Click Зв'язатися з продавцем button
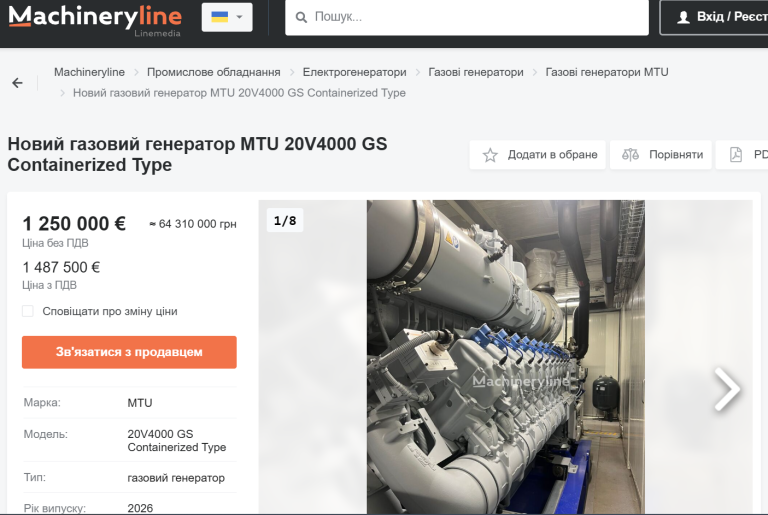 (x=129, y=352)
